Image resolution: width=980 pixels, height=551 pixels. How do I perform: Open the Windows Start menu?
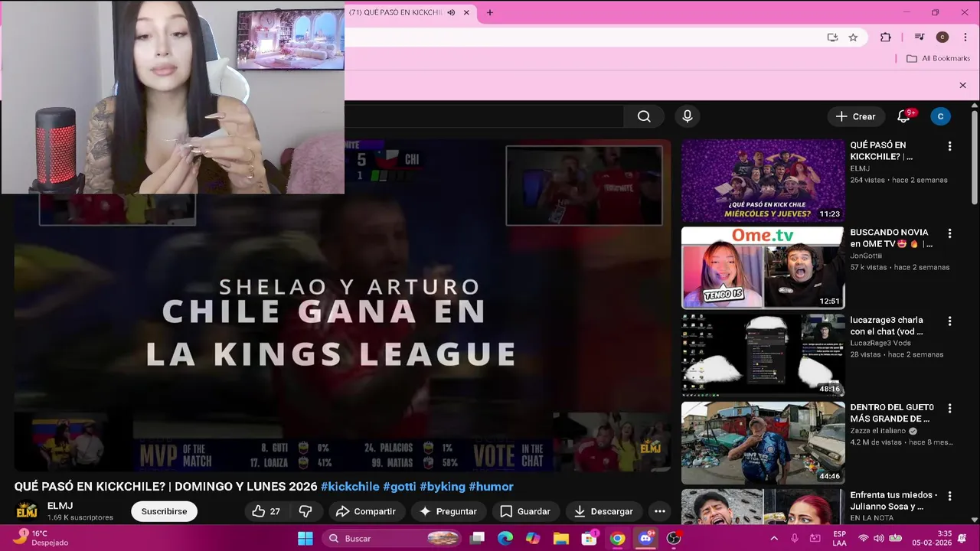[305, 539]
